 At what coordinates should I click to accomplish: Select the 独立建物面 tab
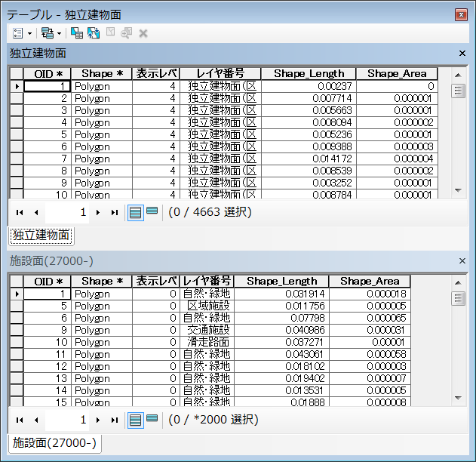coord(41,236)
